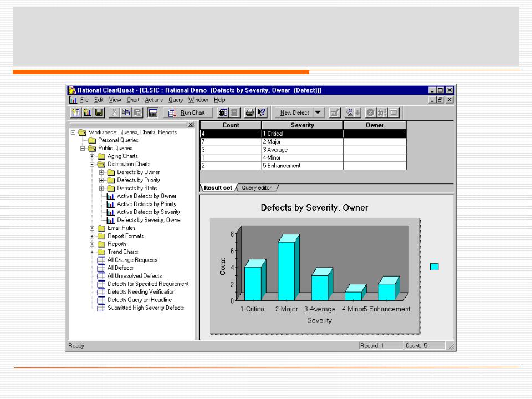The height and width of the screenshot is (399, 532).
Task: Click the Owner column header
Action: point(375,125)
